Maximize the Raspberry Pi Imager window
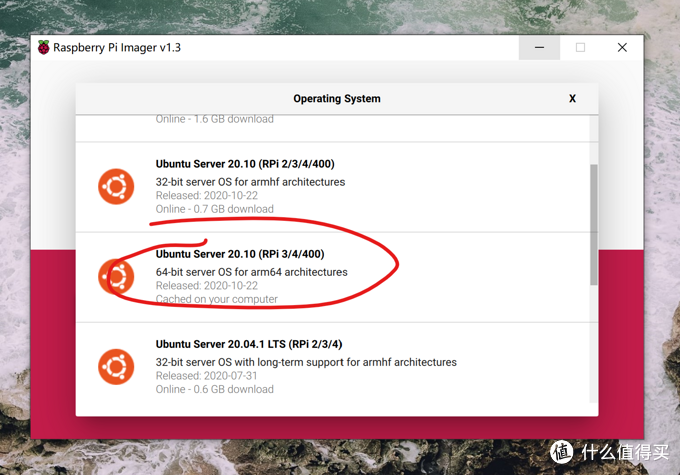 pos(580,47)
